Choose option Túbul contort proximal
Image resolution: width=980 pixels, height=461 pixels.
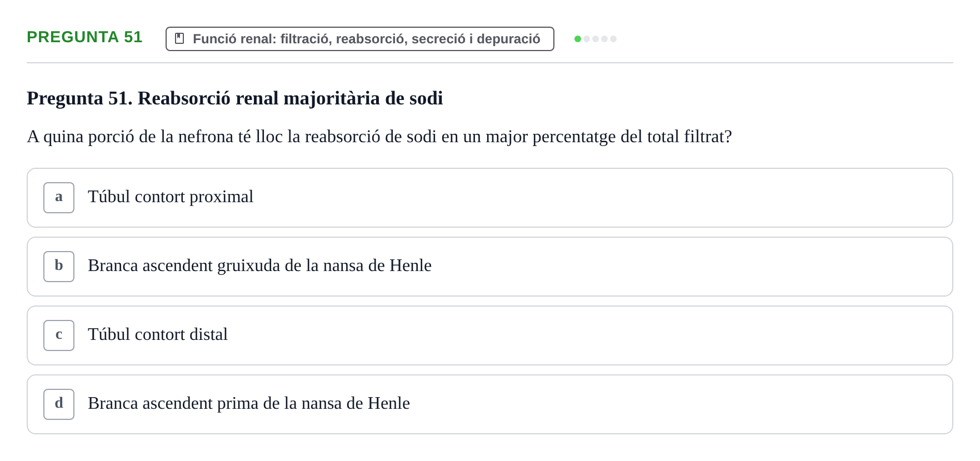click(171, 197)
